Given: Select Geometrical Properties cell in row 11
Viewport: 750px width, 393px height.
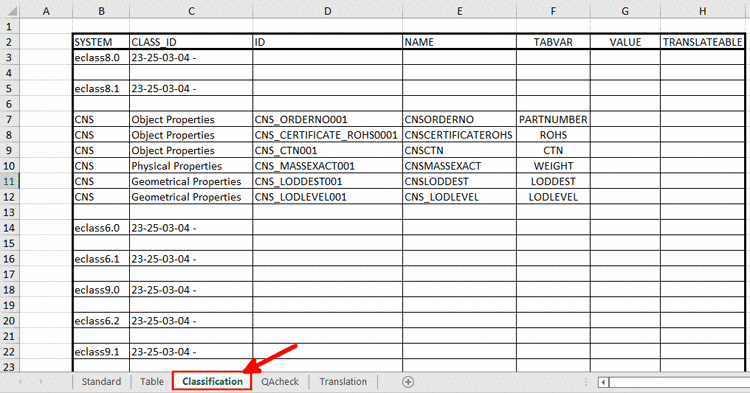Looking at the screenshot, I should click(191, 182).
